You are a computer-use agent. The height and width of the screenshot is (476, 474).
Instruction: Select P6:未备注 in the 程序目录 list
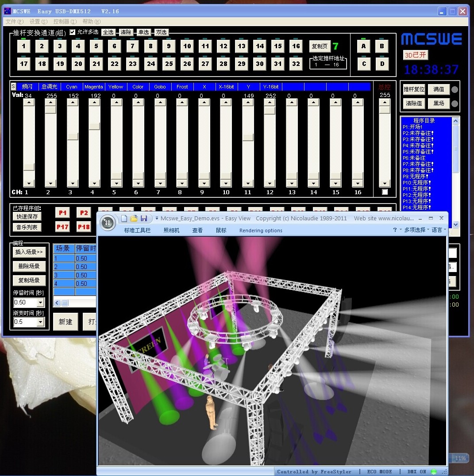[414, 158]
